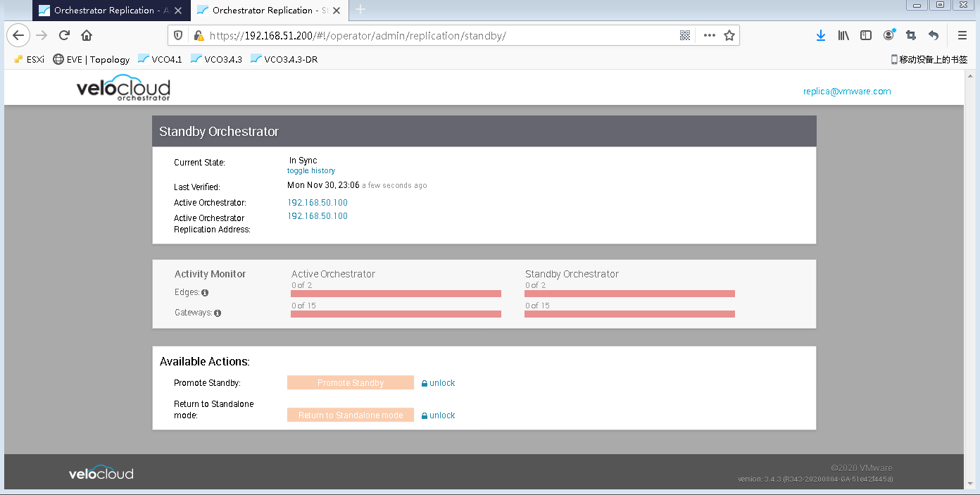This screenshot has width=980, height=495.
Task: Click the "Activity Monitor" heading
Action: 211,274
